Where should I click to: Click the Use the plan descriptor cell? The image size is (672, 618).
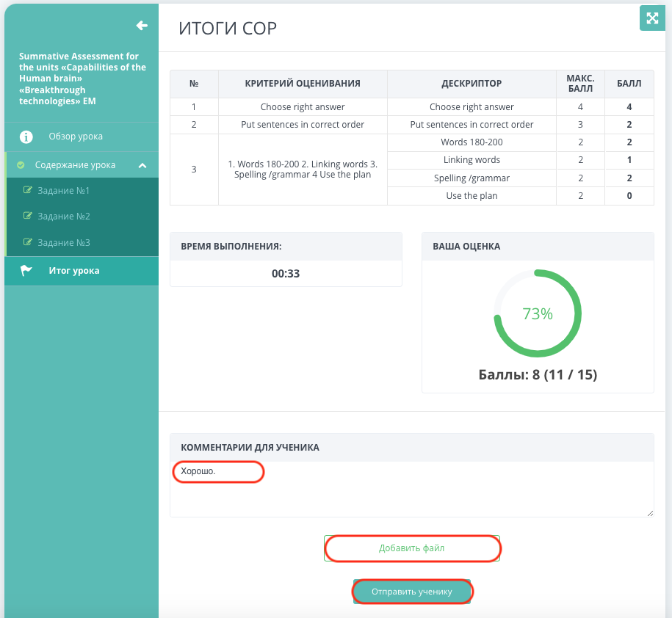click(x=472, y=196)
